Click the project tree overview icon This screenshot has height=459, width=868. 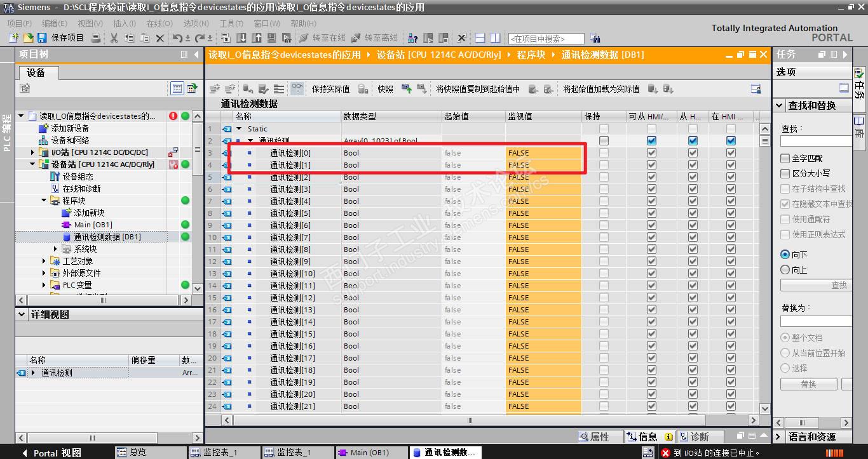click(177, 88)
